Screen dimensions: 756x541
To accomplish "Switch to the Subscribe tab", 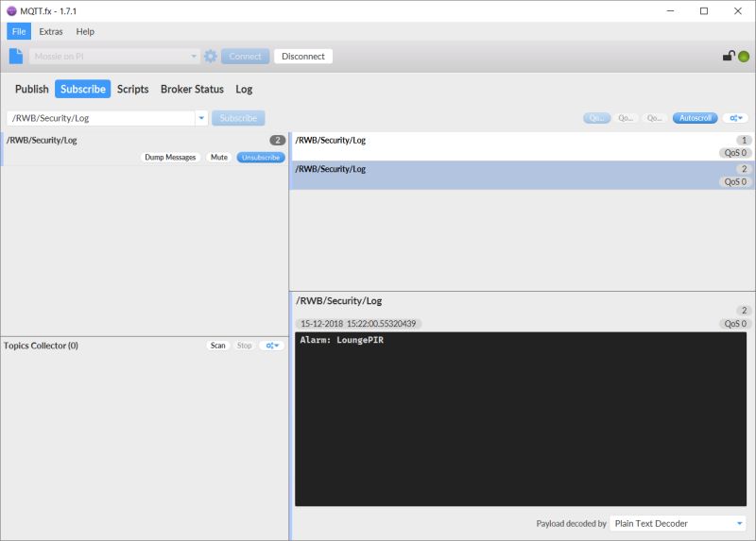I will [83, 89].
